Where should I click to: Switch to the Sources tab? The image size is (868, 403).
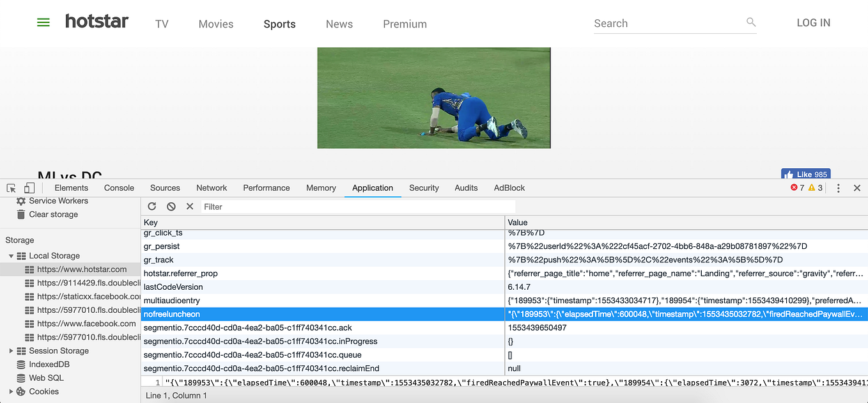pos(165,188)
